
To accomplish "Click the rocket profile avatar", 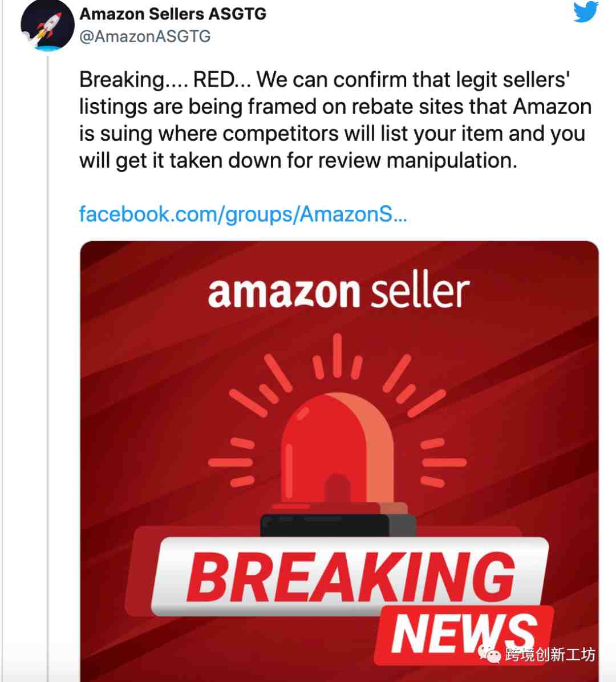I will 47,25.
